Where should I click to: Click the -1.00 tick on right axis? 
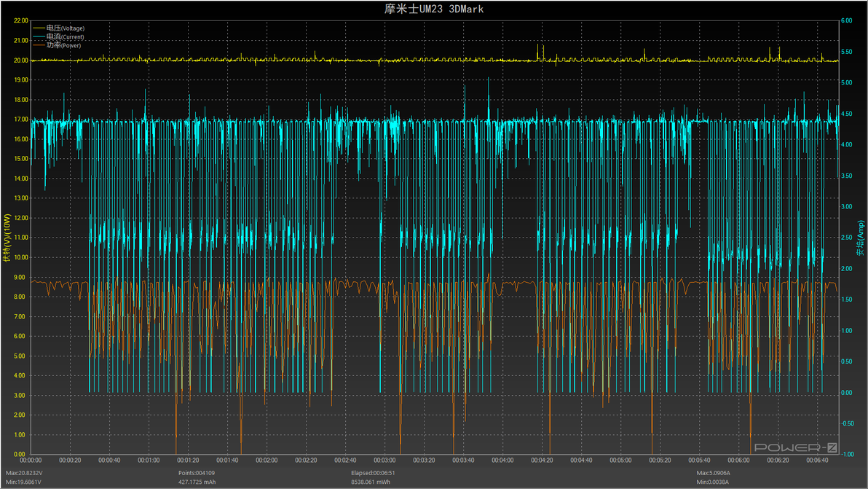(x=848, y=454)
